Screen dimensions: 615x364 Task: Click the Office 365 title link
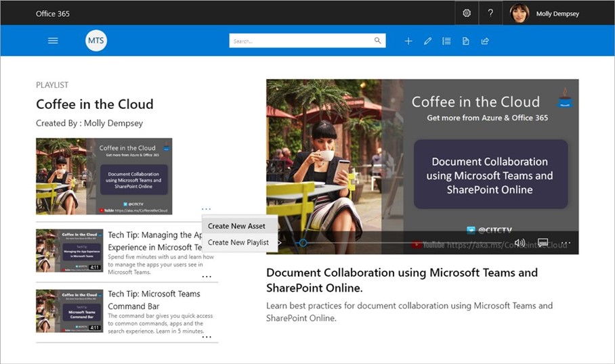pyautogui.click(x=53, y=14)
